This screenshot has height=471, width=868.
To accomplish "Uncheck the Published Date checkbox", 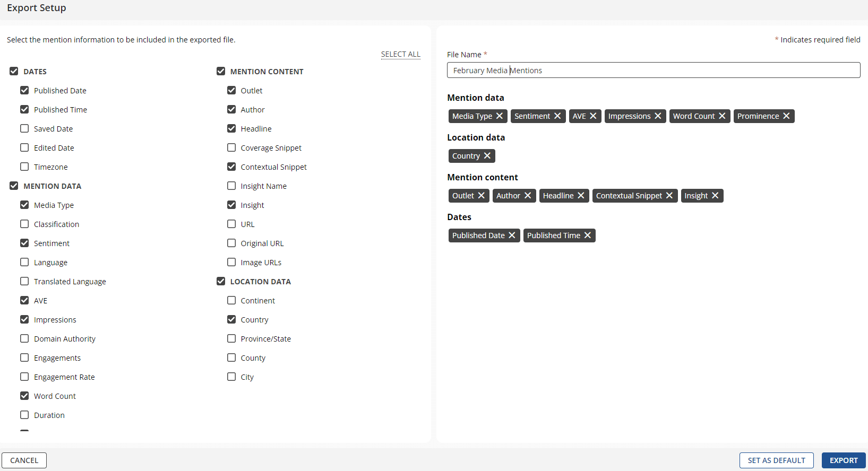I will click(x=24, y=91).
